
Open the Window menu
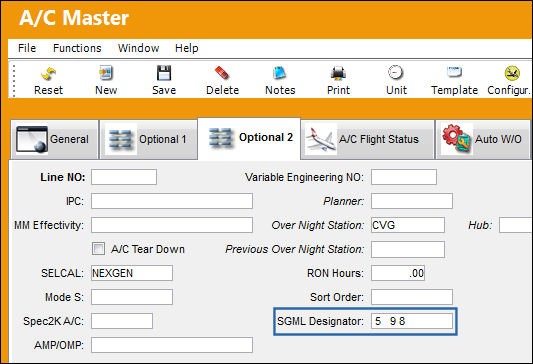point(138,48)
